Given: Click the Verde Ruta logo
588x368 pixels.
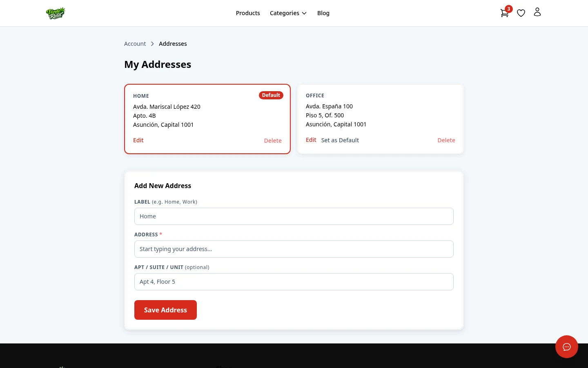Looking at the screenshot, I should pos(56,13).
